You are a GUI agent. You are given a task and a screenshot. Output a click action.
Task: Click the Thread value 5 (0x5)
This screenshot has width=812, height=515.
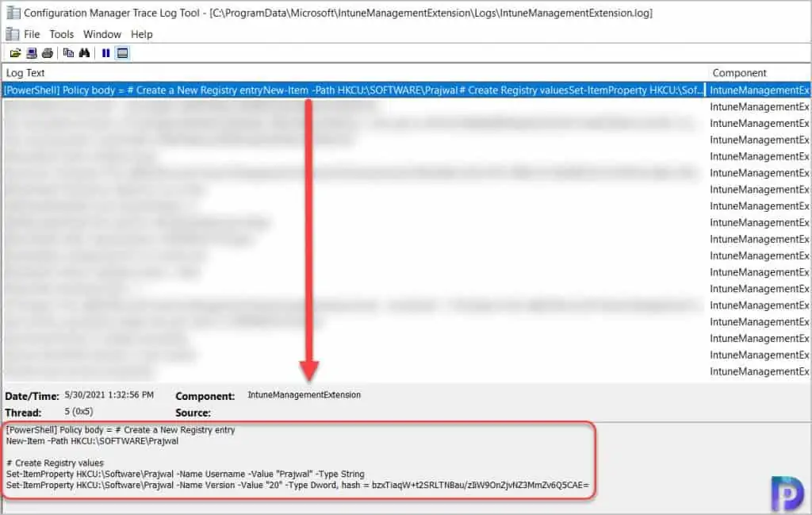tap(79, 411)
